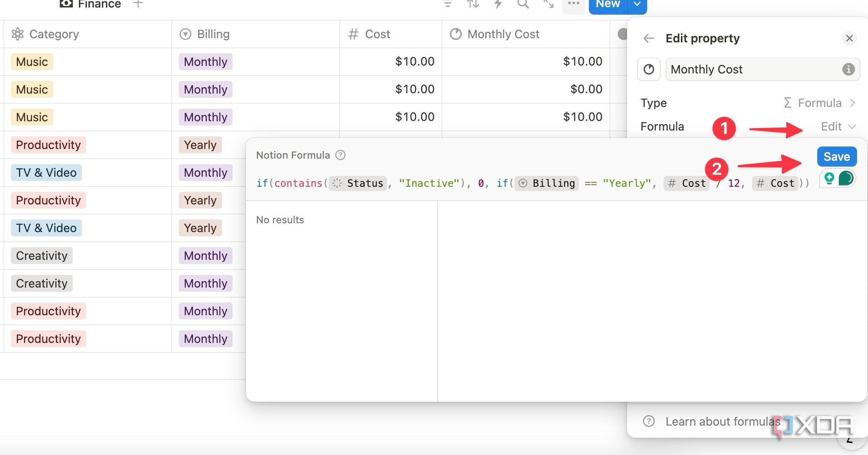The height and width of the screenshot is (455, 868).
Task: Open Learn about formulas
Action: click(x=722, y=421)
